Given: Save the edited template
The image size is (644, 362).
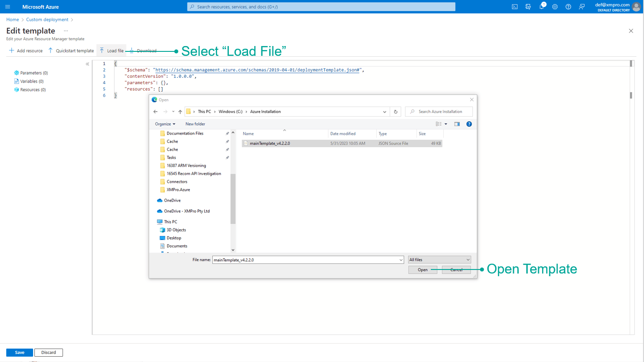Looking at the screenshot, I should point(20,353).
